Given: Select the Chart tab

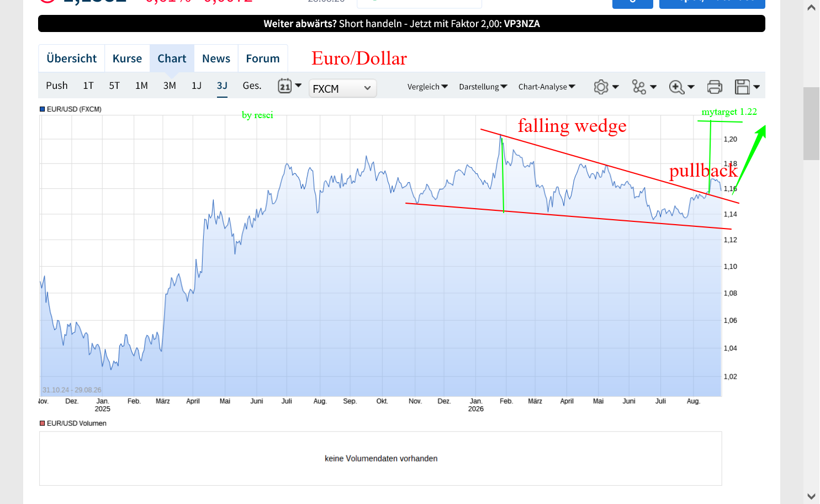Looking at the screenshot, I should (172, 59).
